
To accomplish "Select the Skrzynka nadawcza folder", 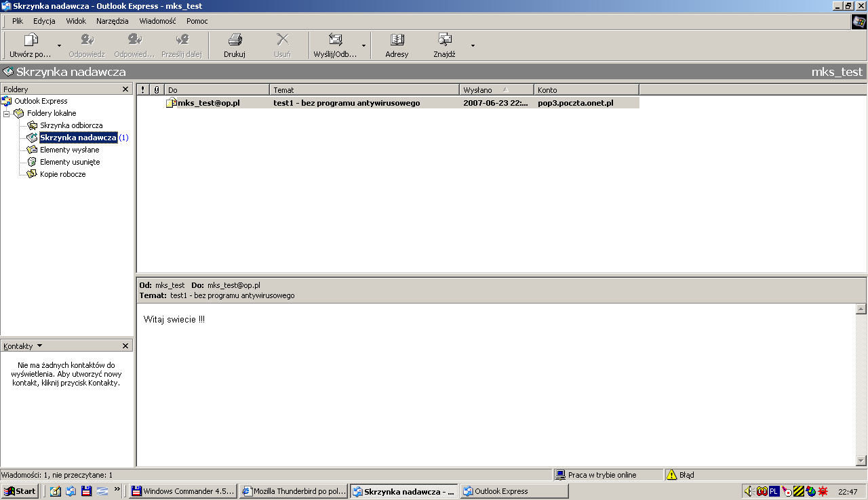I will 78,138.
